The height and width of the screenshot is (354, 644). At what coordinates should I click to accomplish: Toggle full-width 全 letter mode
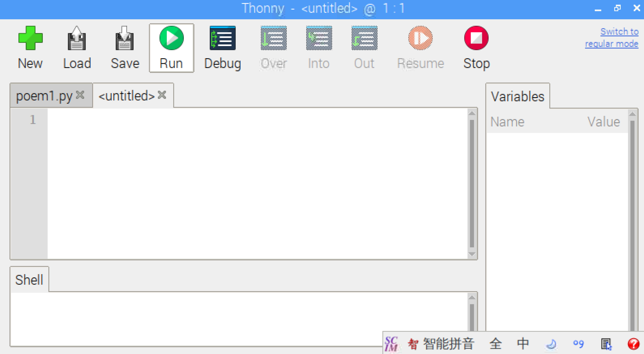495,344
